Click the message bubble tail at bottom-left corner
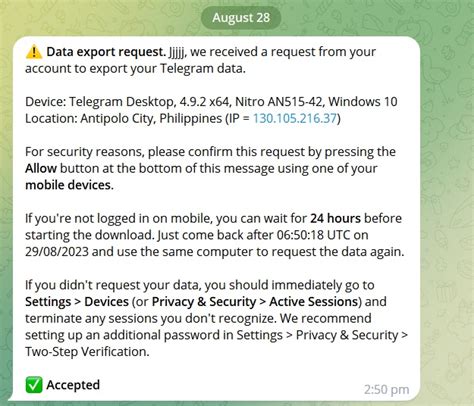Screen dimensions: 474x406 [x=11, y=397]
